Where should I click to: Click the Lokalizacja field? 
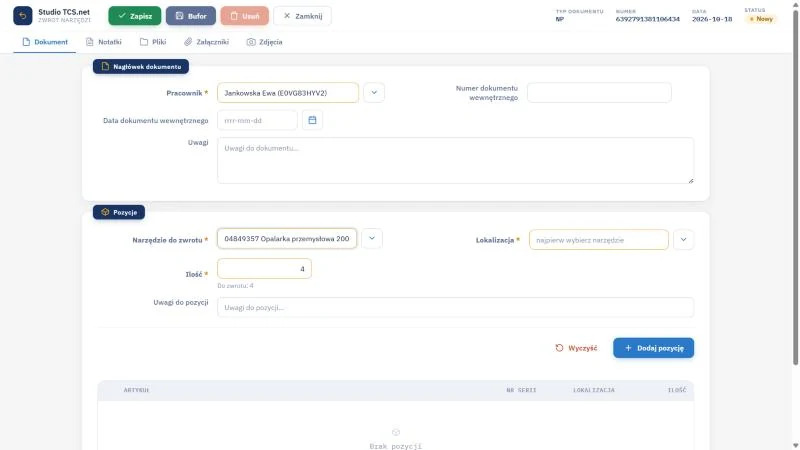click(598, 240)
